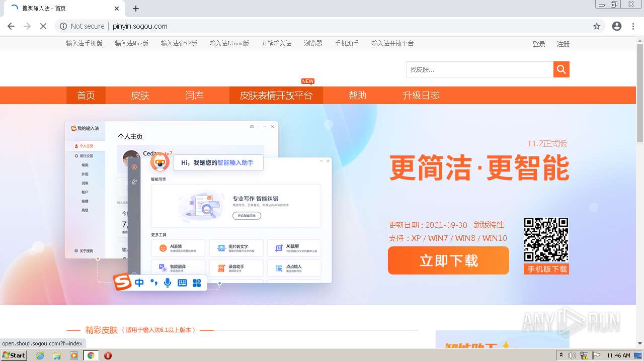
Task: Click the orange search magnifier button
Action: coord(561,69)
